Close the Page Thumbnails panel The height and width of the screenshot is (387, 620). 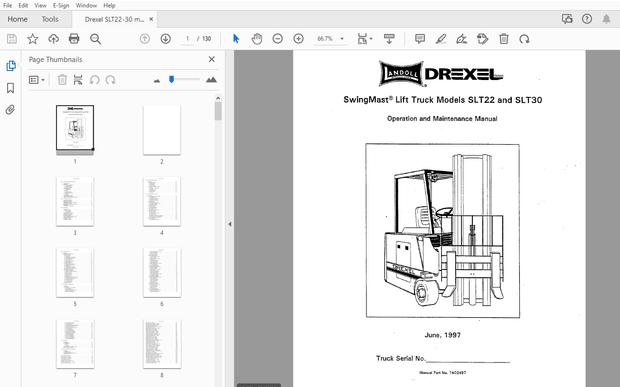point(212,59)
